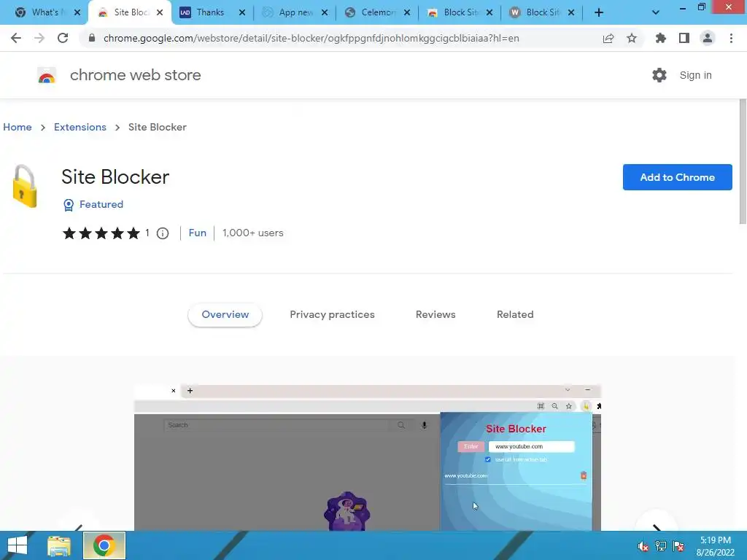The width and height of the screenshot is (747, 560).
Task: Open the Related section
Action: [515, 315]
